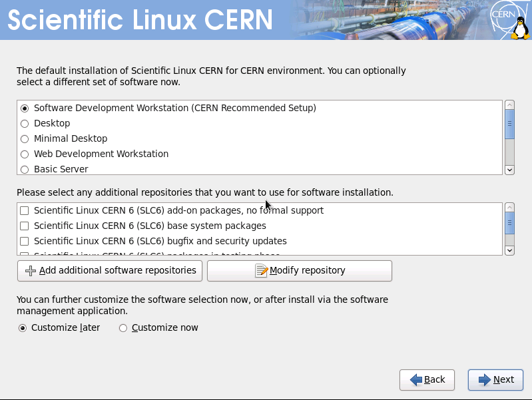Enable SLC6 add-on packages repository checkbox
The image size is (532, 400).
pyautogui.click(x=25, y=211)
